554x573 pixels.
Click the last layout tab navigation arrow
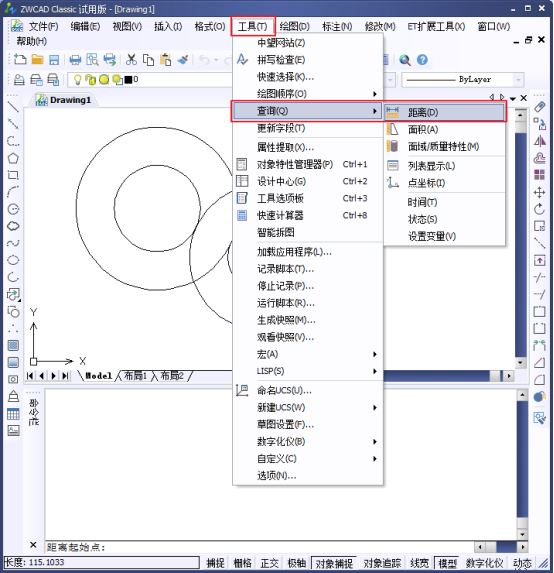point(65,376)
